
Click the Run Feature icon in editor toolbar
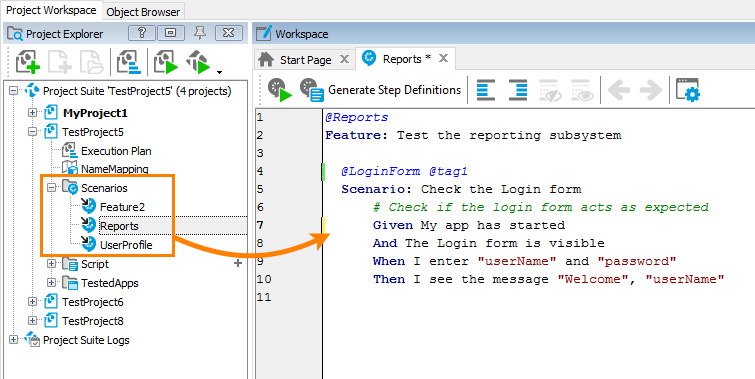click(x=280, y=90)
